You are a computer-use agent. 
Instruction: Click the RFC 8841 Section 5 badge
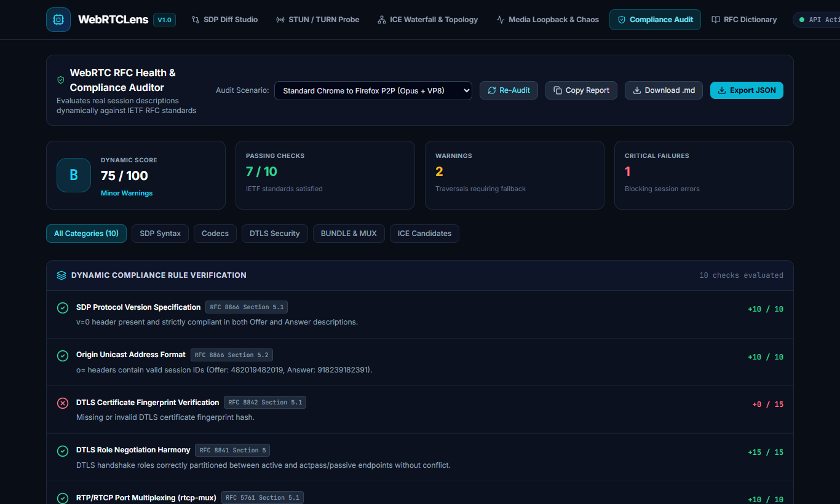[x=232, y=450]
